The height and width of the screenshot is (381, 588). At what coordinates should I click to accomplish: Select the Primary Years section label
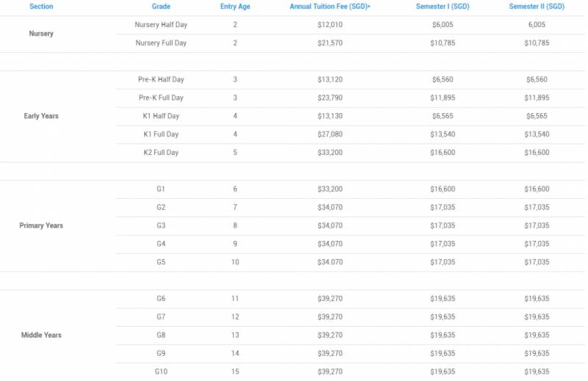[x=41, y=225]
